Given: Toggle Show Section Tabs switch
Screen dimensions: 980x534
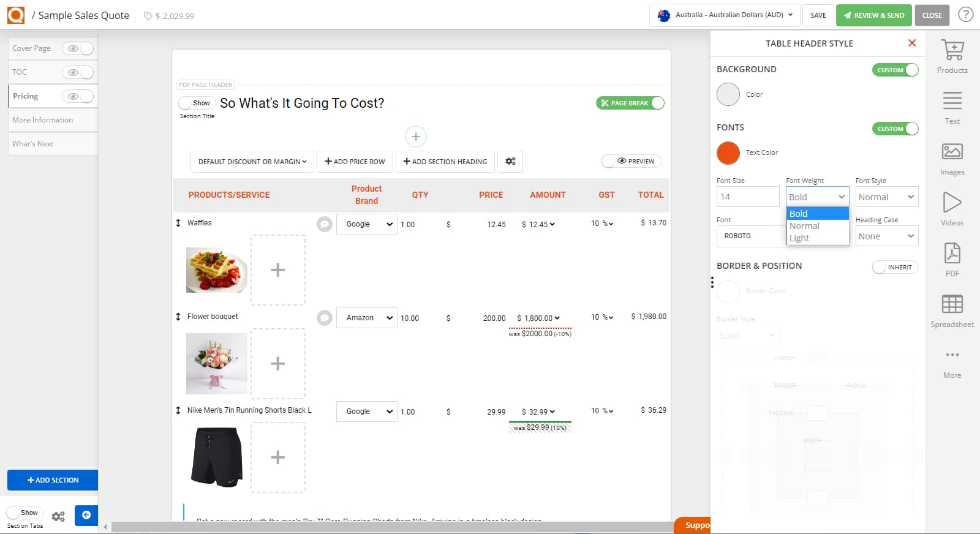Looking at the screenshot, I should (x=24, y=513).
